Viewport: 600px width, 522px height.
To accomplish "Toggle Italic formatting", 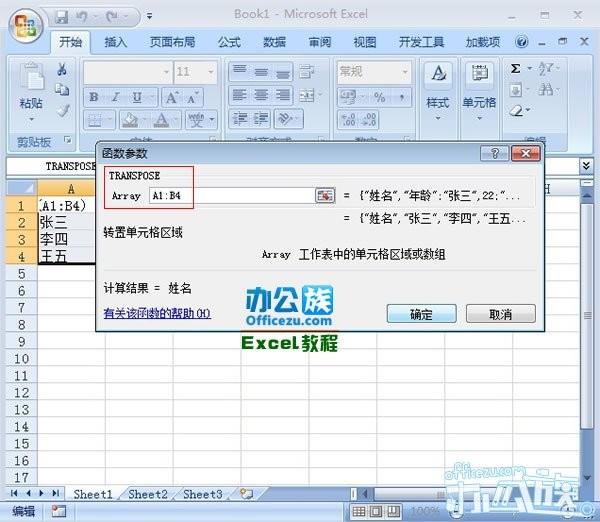I will [115, 97].
